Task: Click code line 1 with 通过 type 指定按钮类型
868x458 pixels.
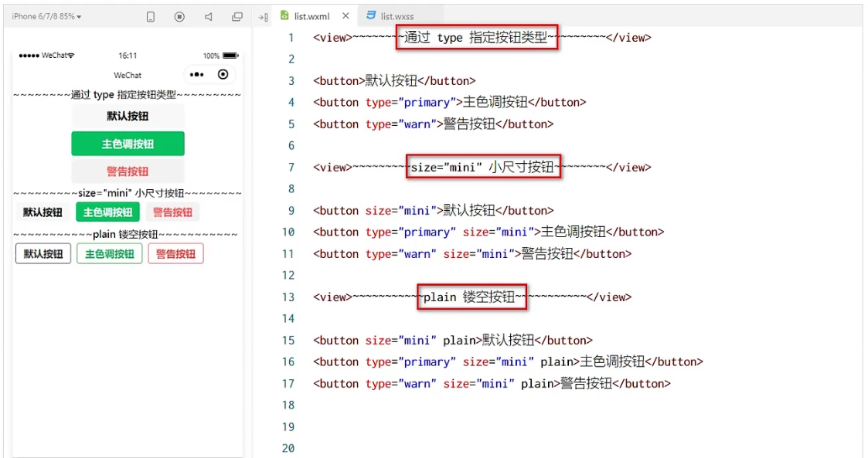Action: tap(482, 38)
